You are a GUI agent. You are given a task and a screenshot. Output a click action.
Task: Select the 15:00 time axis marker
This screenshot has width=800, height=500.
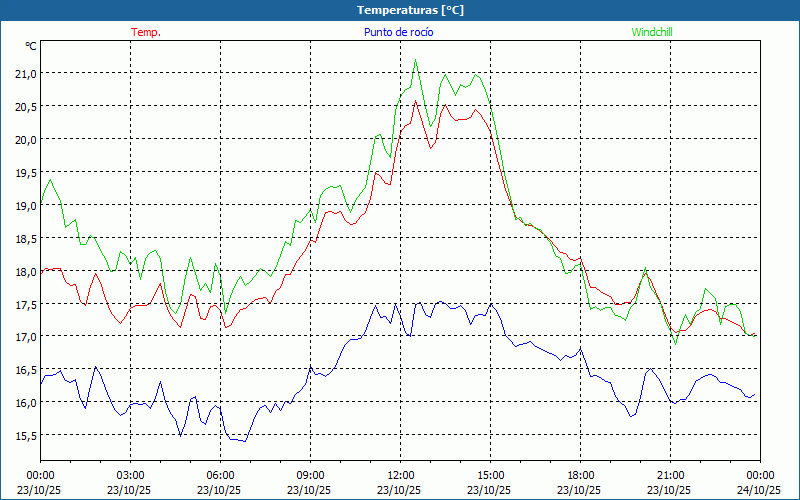490,475
